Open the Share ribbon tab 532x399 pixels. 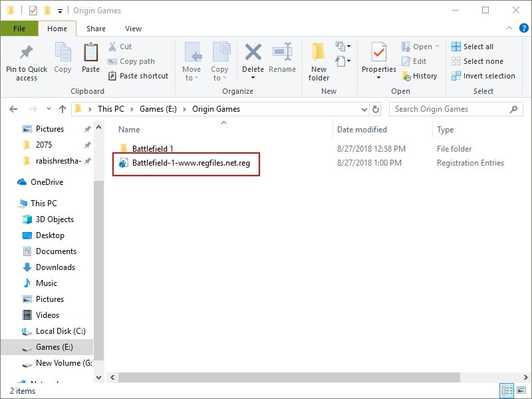[96, 29]
